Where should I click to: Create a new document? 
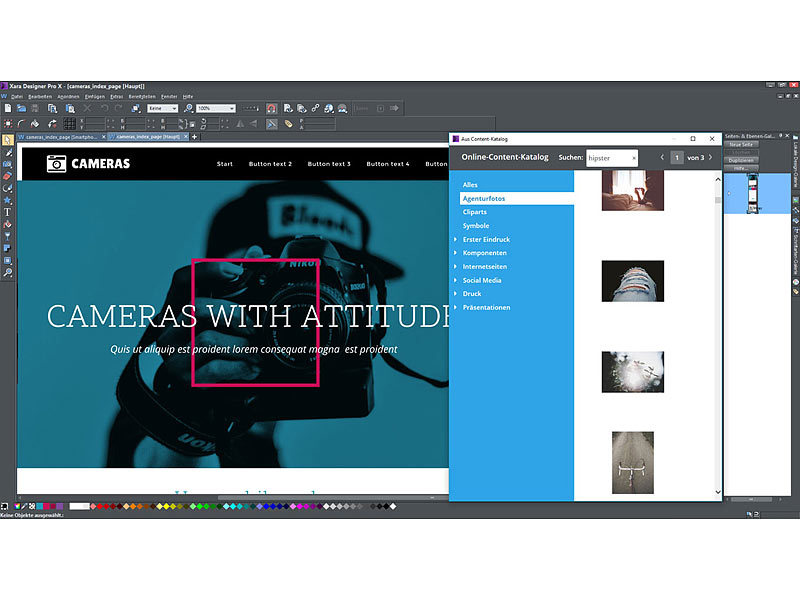coord(8,108)
